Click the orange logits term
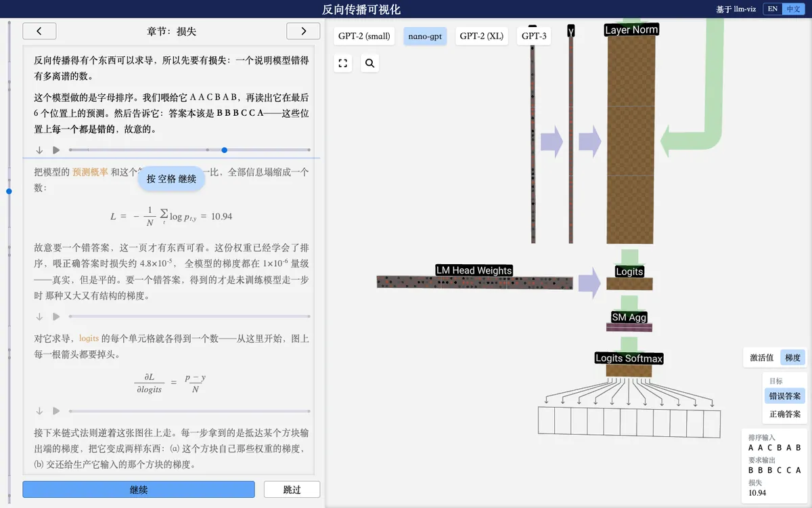 click(x=89, y=338)
